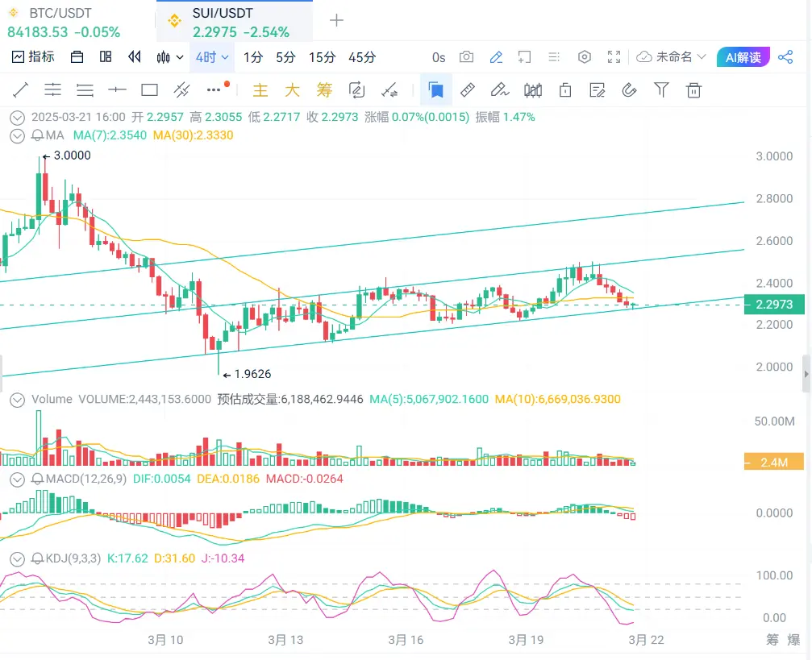Screen dimensions: 812x660
Task: Click the list lines icon near camera
Action: (554, 57)
